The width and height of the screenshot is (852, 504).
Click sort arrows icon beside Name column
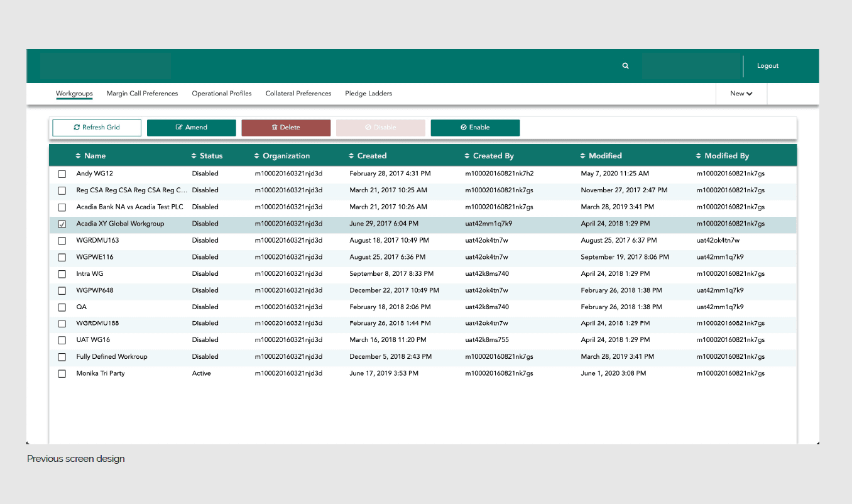[78, 156]
